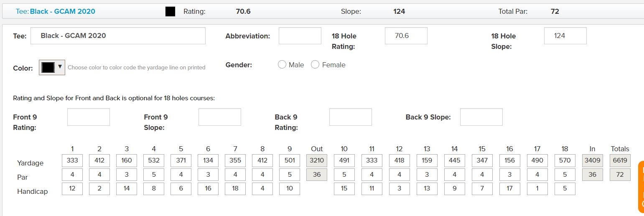Click the Front 9 Slope input box
Image resolution: width=644 pixels, height=216 pixels.
(x=219, y=117)
